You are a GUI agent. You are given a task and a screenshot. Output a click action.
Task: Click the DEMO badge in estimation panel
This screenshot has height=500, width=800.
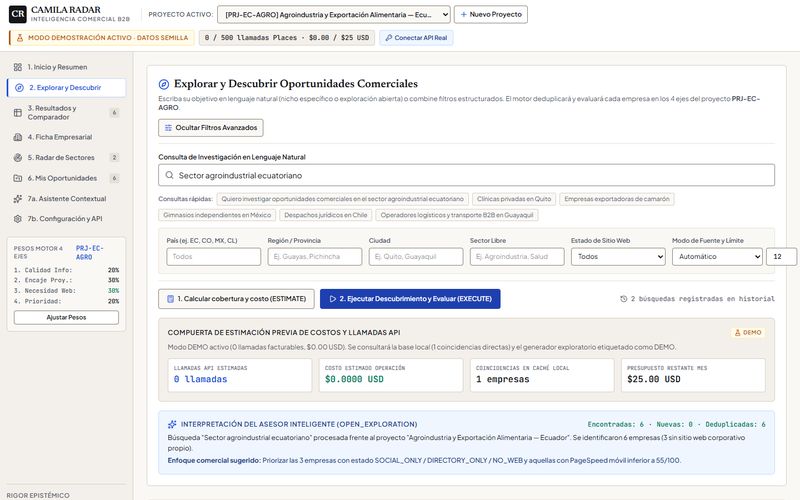pos(747,333)
